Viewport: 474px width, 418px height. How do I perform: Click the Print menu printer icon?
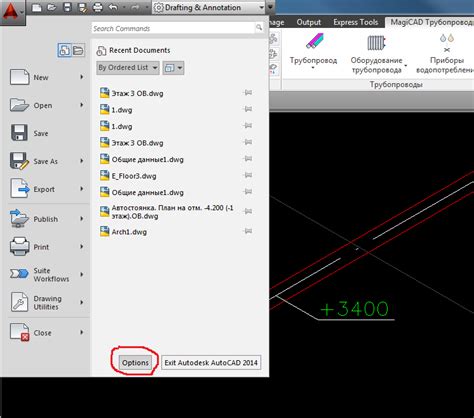pyautogui.click(x=19, y=247)
